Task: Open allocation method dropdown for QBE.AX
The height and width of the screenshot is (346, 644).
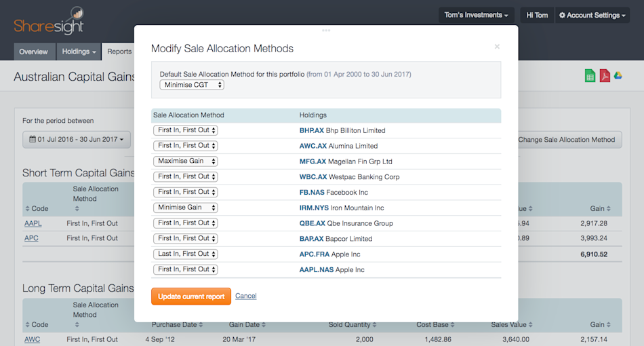Action: click(x=185, y=223)
